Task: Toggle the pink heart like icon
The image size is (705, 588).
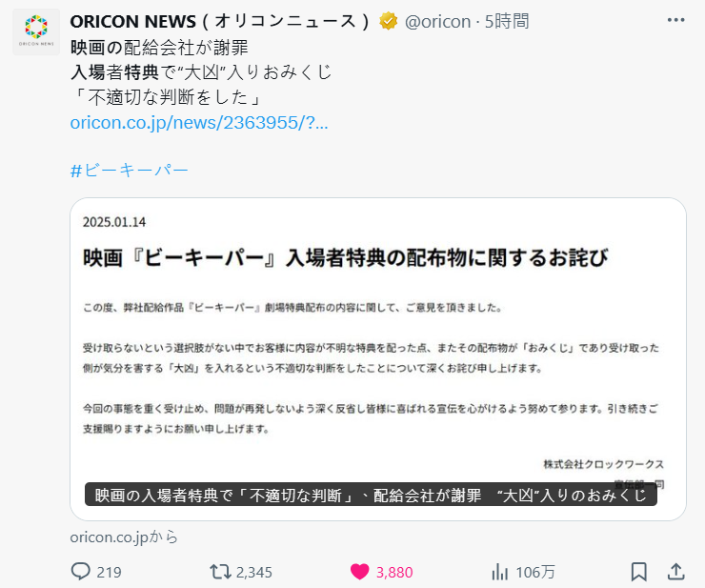Action: click(360, 572)
